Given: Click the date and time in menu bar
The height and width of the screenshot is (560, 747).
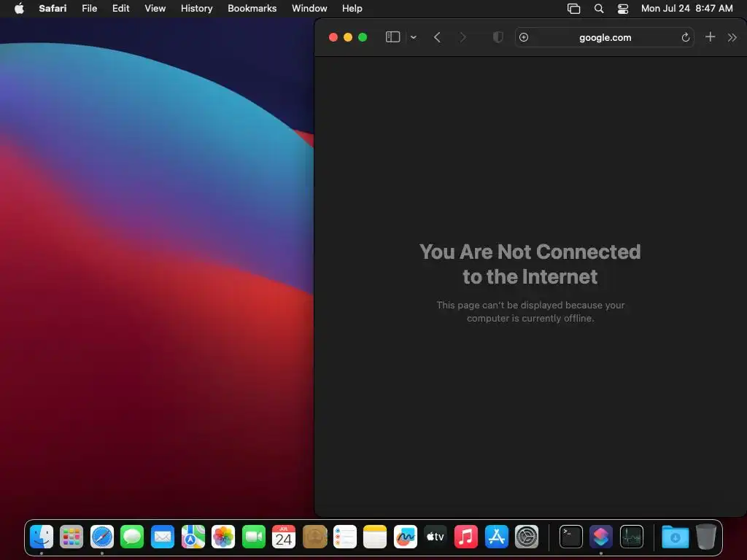Looking at the screenshot, I should click(x=686, y=8).
